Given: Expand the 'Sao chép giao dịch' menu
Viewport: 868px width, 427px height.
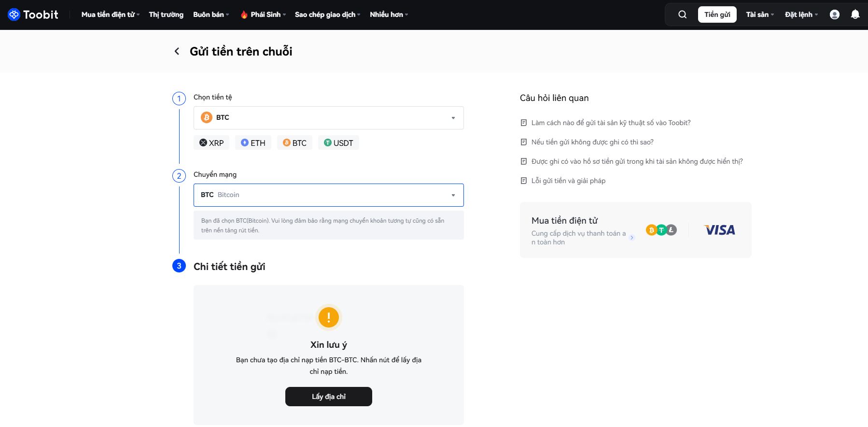Looking at the screenshot, I should pyautogui.click(x=327, y=14).
